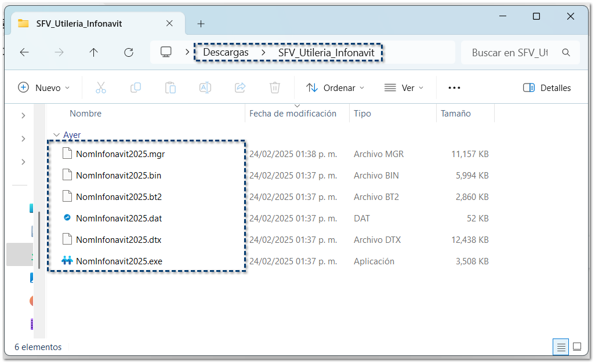Sort by the Tipo column header
The width and height of the screenshot is (595, 364).
(362, 114)
